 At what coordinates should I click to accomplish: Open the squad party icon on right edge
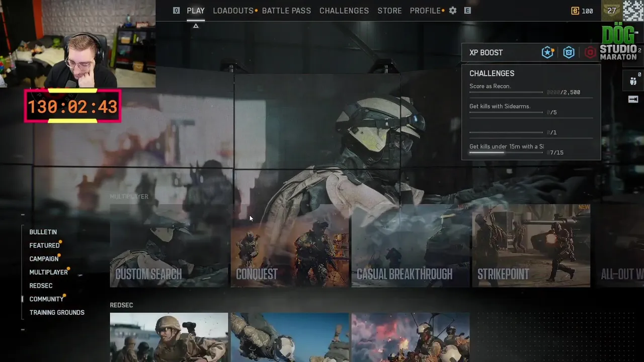tap(633, 81)
